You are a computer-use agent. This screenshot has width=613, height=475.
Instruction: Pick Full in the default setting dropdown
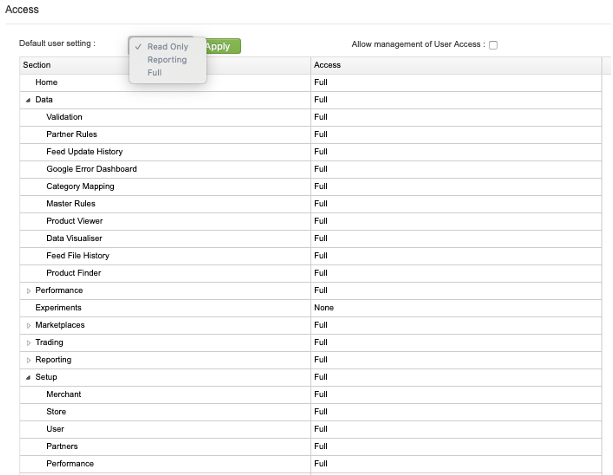(x=155, y=73)
